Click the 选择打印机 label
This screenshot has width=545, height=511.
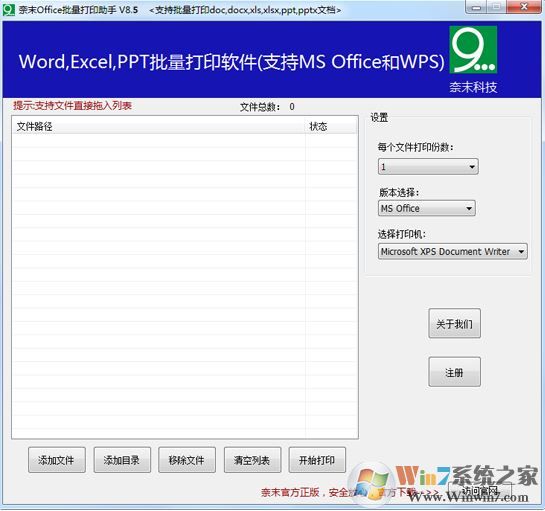pyautogui.click(x=402, y=234)
